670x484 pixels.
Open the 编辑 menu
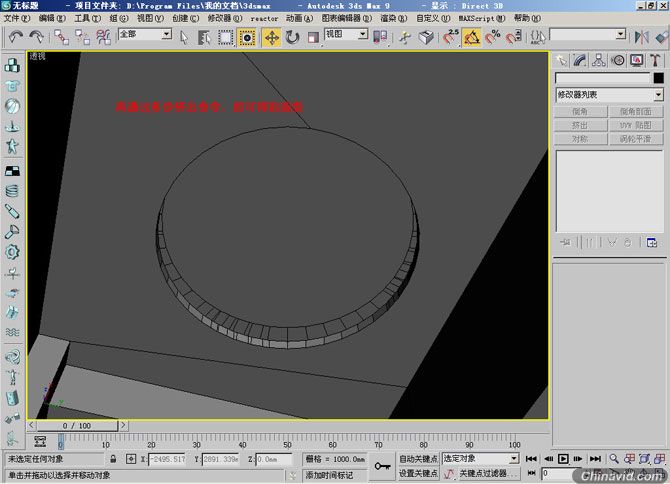pyautogui.click(x=52, y=18)
